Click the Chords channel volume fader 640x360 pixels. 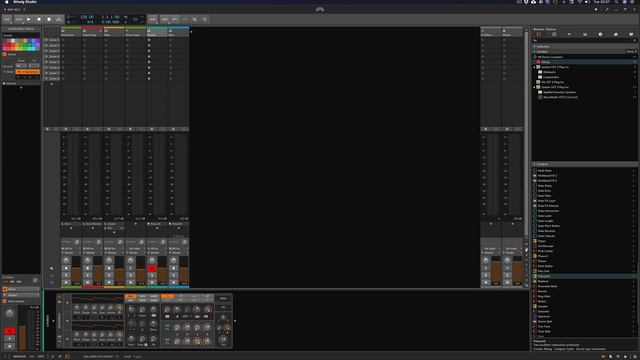(x=162, y=270)
